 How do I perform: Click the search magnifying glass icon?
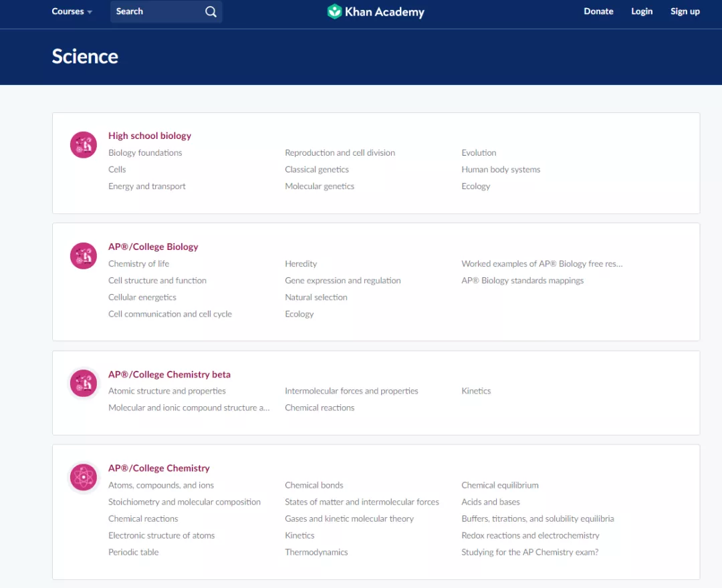pos(211,11)
